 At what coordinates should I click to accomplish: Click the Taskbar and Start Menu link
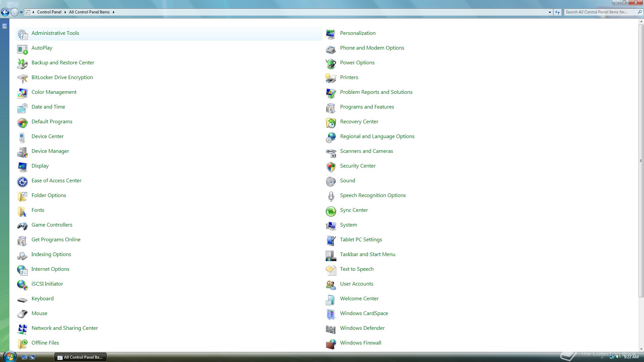[x=368, y=254]
